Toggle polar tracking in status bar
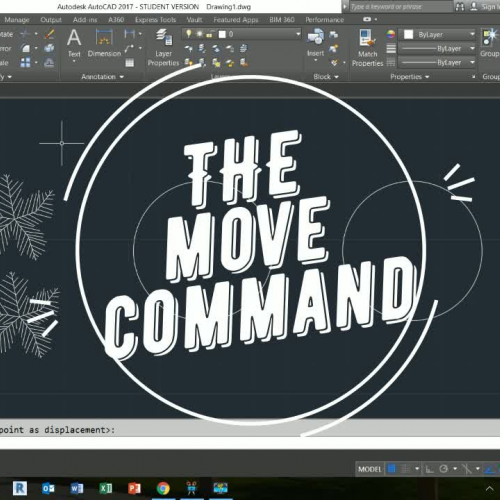500x500 pixels. (x=443, y=469)
